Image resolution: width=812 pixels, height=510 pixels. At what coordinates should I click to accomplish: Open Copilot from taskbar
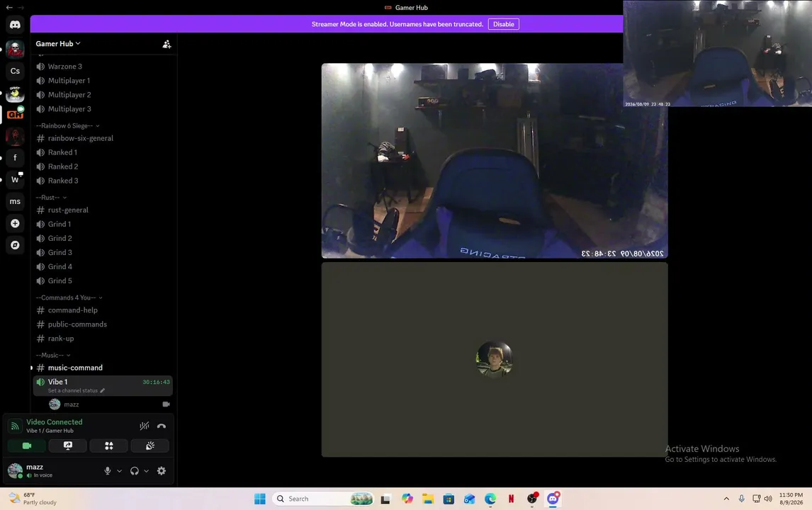(x=407, y=499)
